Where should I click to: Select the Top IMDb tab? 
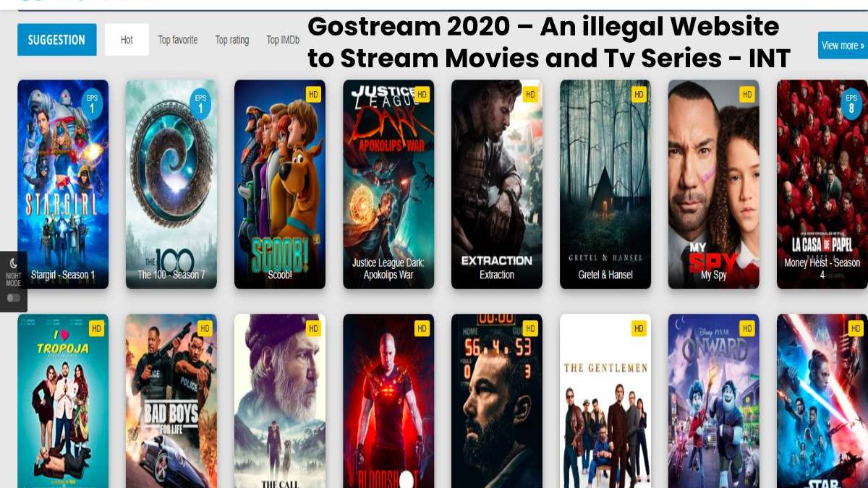click(283, 40)
